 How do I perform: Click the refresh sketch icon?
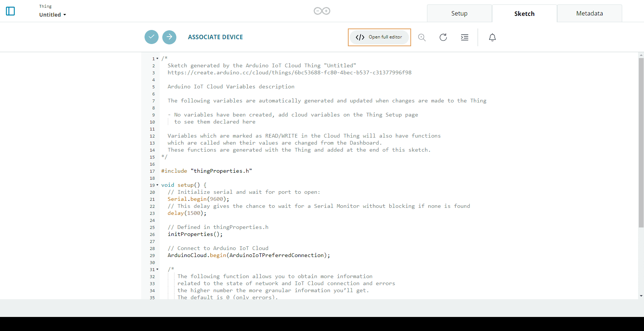click(x=443, y=37)
